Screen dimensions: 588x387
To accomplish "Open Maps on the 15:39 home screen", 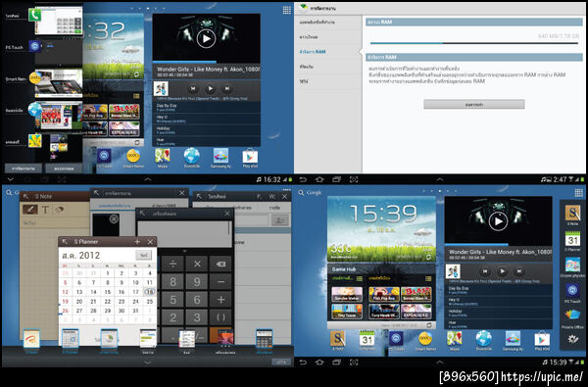I will (x=454, y=339).
